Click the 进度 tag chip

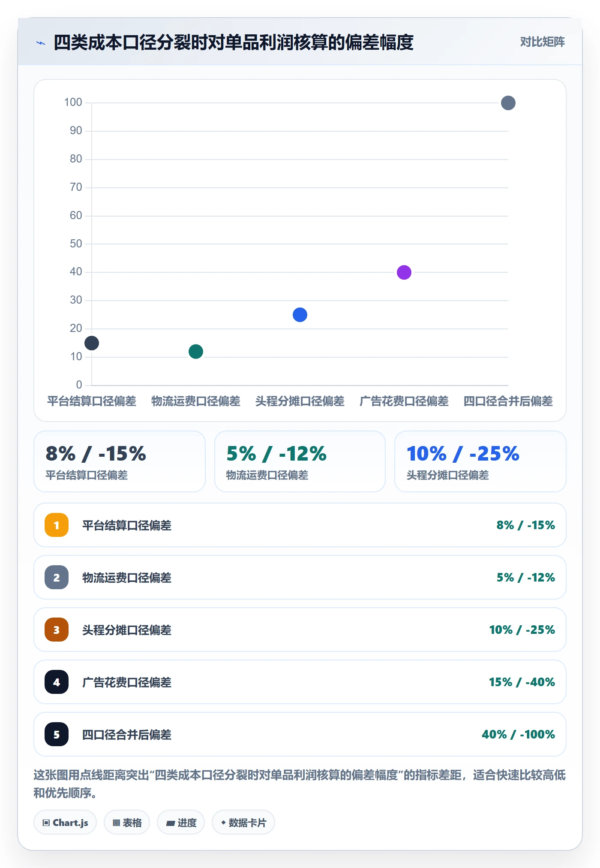tap(181, 823)
